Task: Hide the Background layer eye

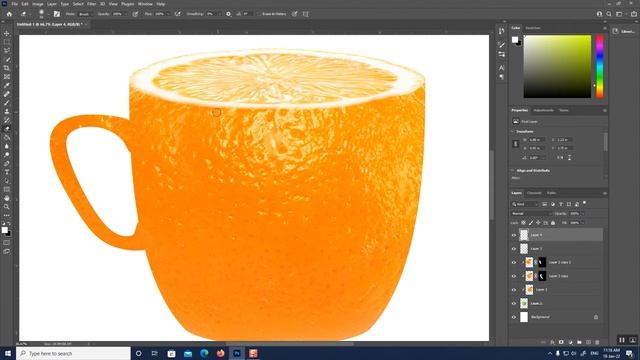Action: tap(514, 317)
